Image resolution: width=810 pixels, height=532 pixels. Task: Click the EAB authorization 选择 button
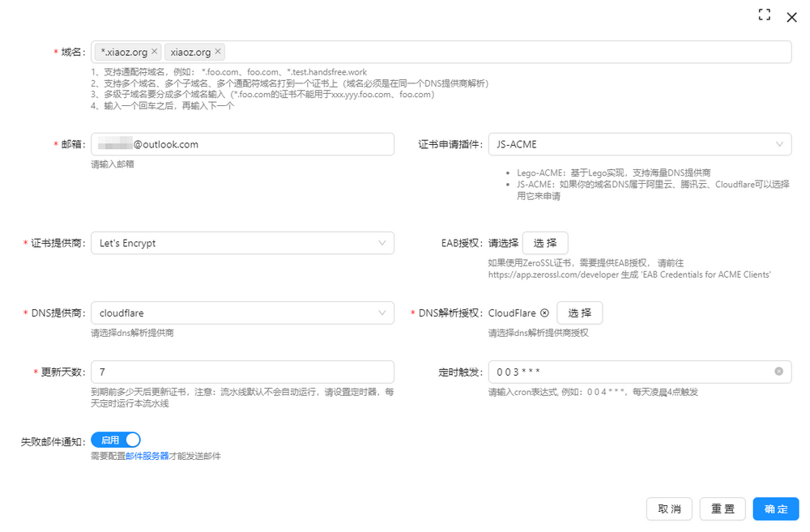(x=545, y=243)
